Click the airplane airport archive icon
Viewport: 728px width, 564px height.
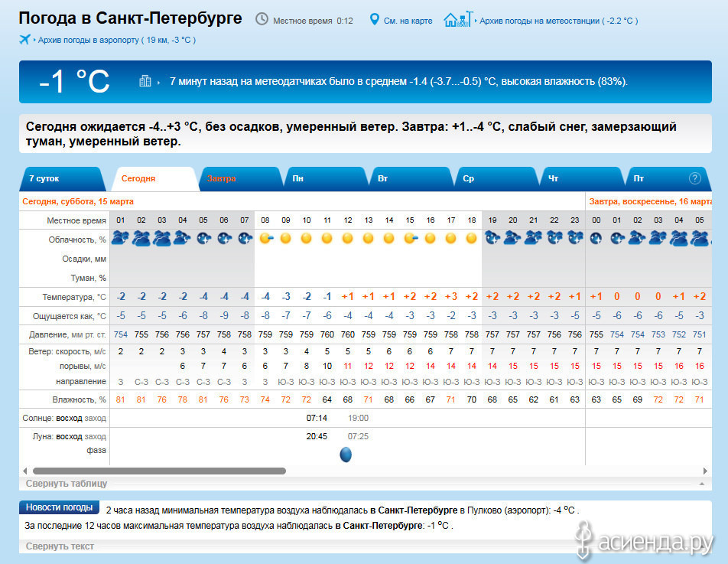tap(24, 40)
